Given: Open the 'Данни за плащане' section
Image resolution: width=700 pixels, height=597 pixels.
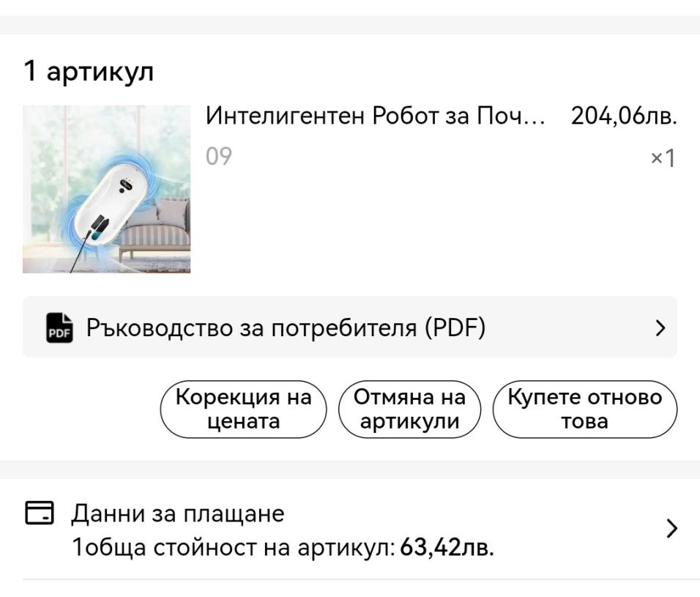Looking at the screenshot, I should coord(177,513).
